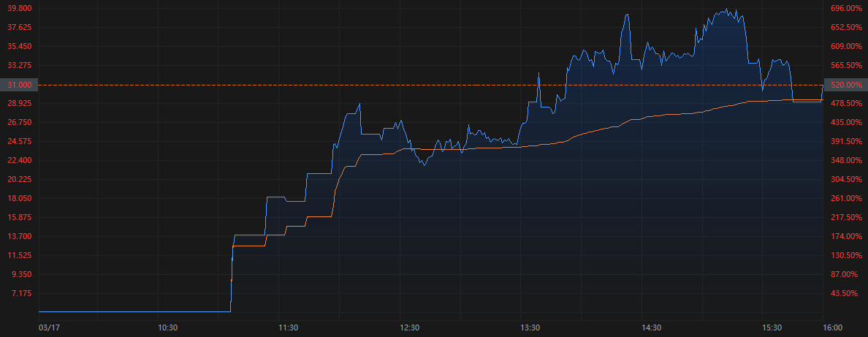
Task: Click the 20.225 price axis label
Action: pyautogui.click(x=20, y=180)
